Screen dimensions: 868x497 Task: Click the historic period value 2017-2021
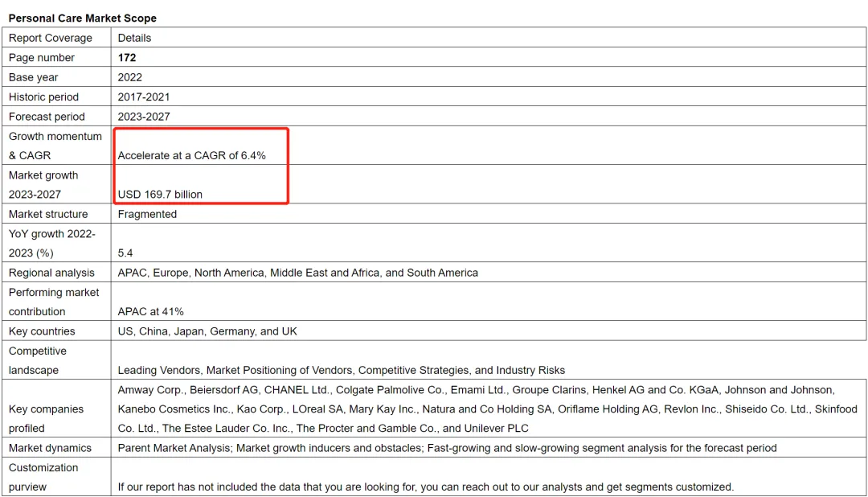pyautogui.click(x=144, y=97)
